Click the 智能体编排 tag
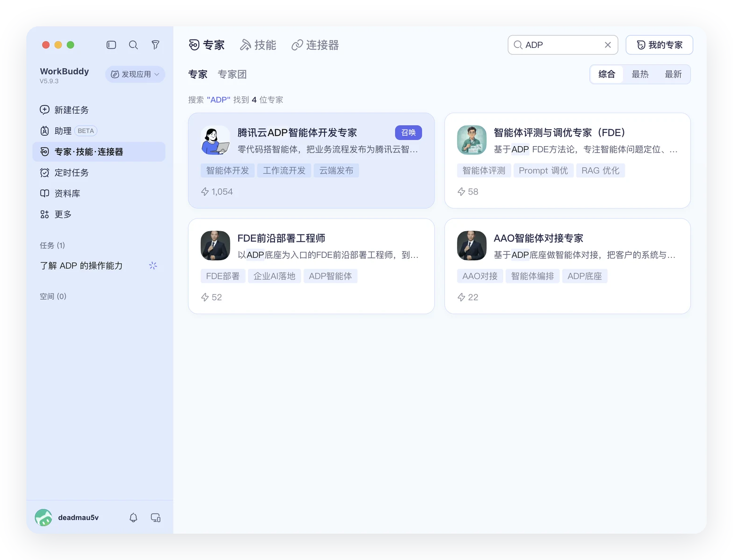The width and height of the screenshot is (733, 560). coord(532,276)
